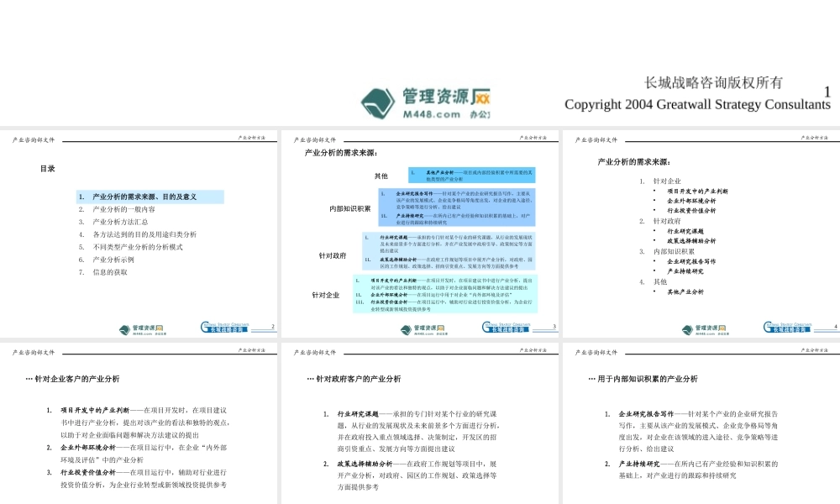Click the blue box beside 内部知识积累

coord(457,207)
